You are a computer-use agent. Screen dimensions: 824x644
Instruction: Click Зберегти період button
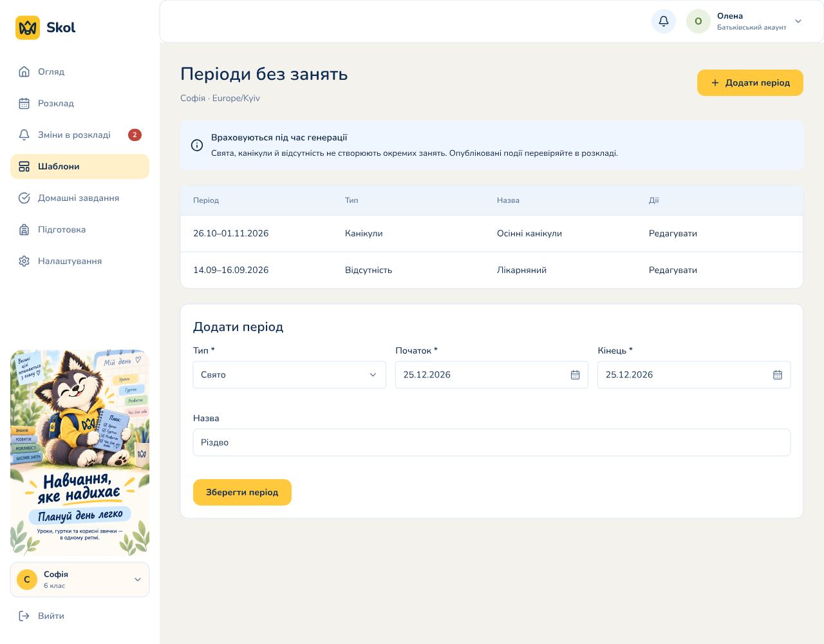(242, 492)
